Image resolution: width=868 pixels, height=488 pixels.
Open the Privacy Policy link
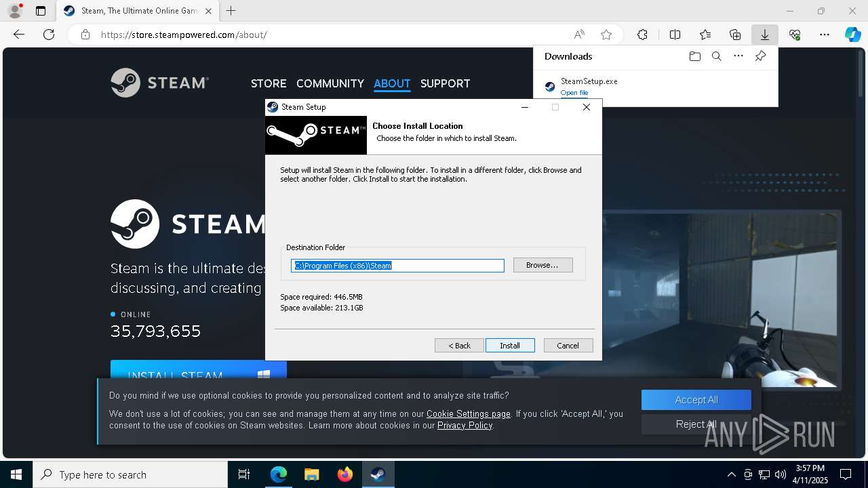pos(465,425)
